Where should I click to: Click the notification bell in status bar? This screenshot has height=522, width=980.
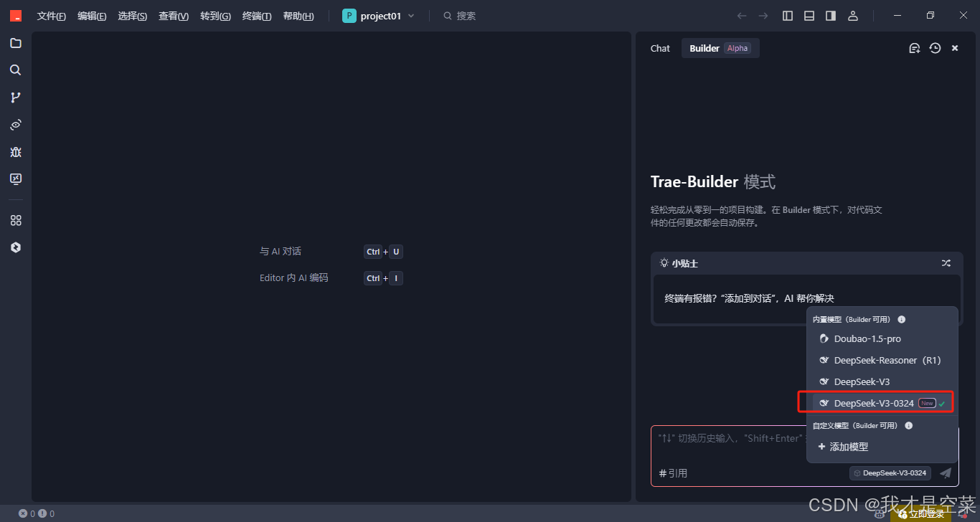click(x=963, y=514)
